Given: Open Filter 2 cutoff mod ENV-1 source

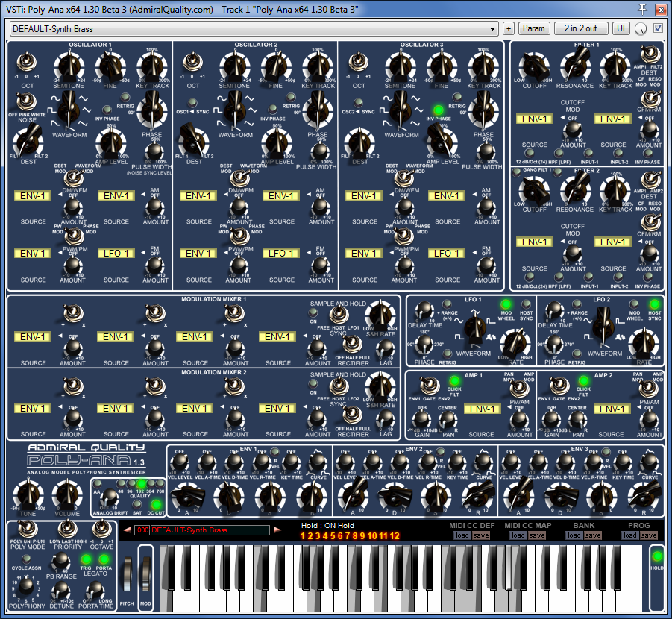Looking at the screenshot, I should [x=535, y=242].
